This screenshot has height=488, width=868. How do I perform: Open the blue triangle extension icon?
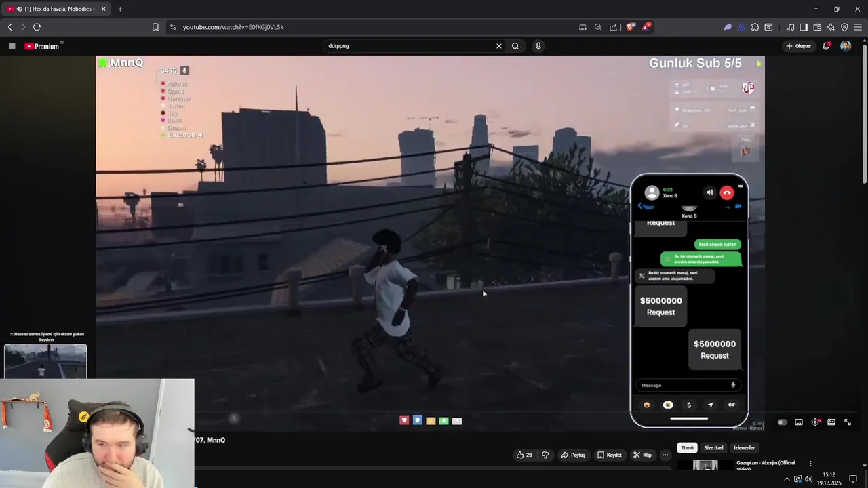coord(741,27)
